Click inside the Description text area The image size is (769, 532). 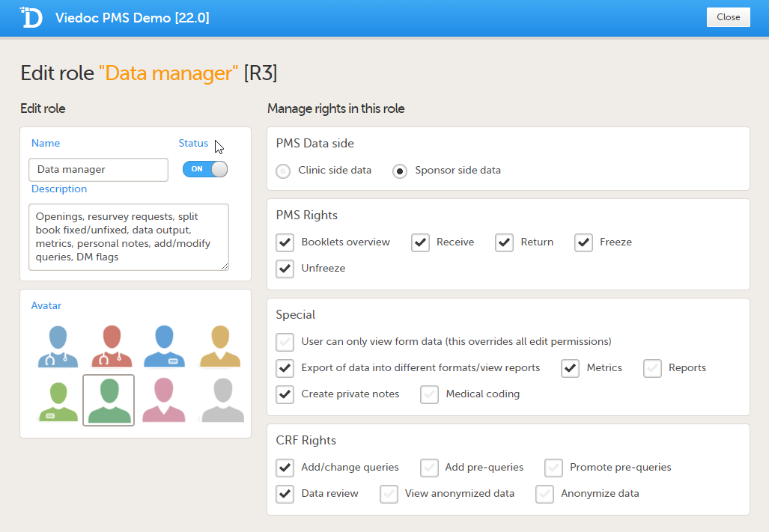[x=128, y=236]
